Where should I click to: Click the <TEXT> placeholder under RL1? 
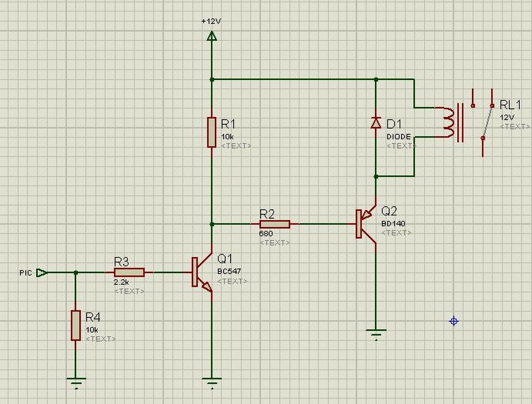click(515, 126)
